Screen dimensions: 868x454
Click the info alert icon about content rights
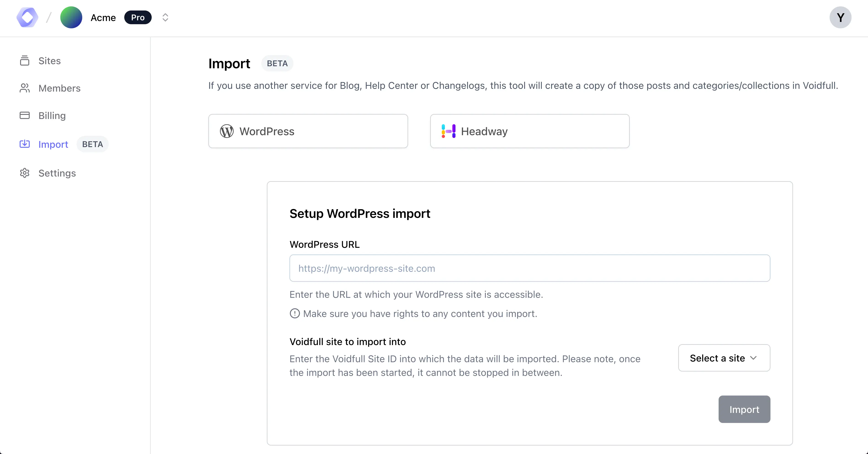point(294,314)
